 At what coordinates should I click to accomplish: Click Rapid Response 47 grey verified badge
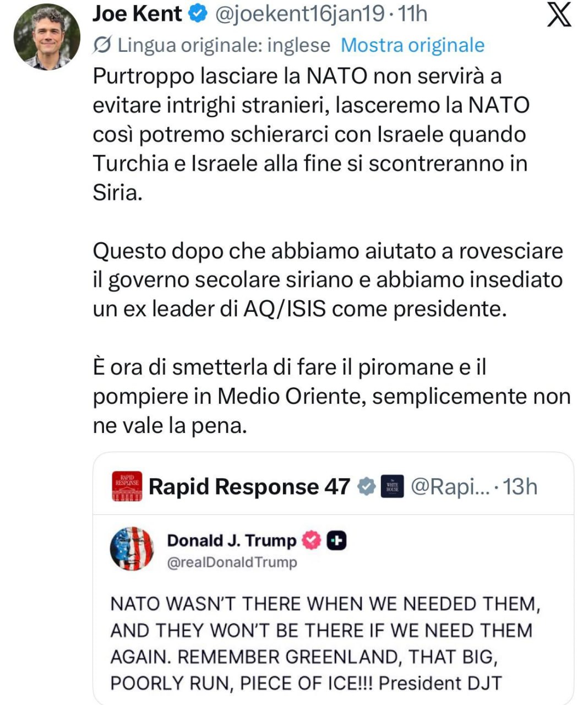367,486
